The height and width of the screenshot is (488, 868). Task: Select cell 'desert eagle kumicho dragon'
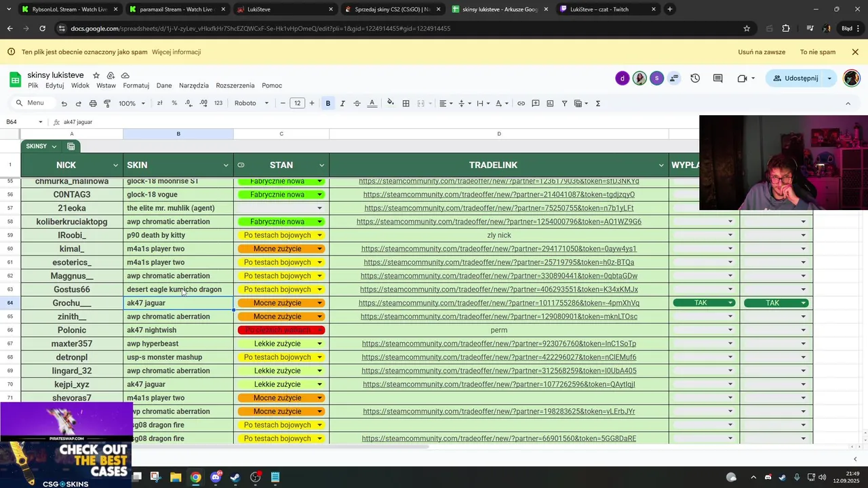coord(178,289)
